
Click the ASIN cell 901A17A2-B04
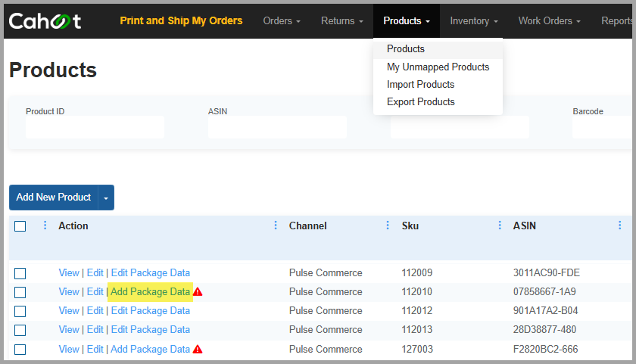546,311
